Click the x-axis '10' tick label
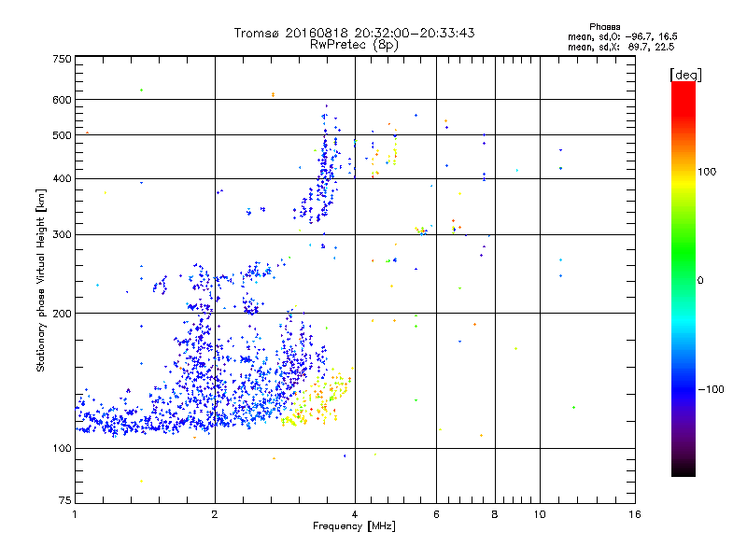 click(540, 514)
